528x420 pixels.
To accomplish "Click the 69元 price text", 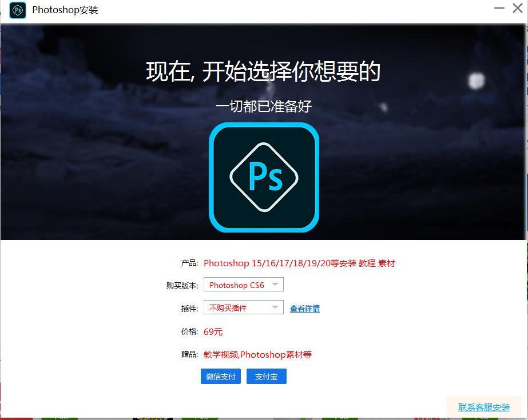I will (212, 331).
